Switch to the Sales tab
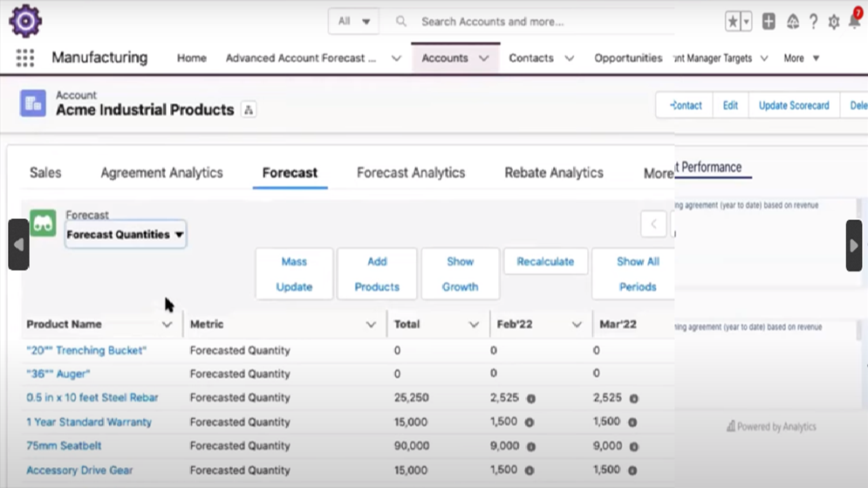This screenshot has height=488, width=868. coord(45,173)
